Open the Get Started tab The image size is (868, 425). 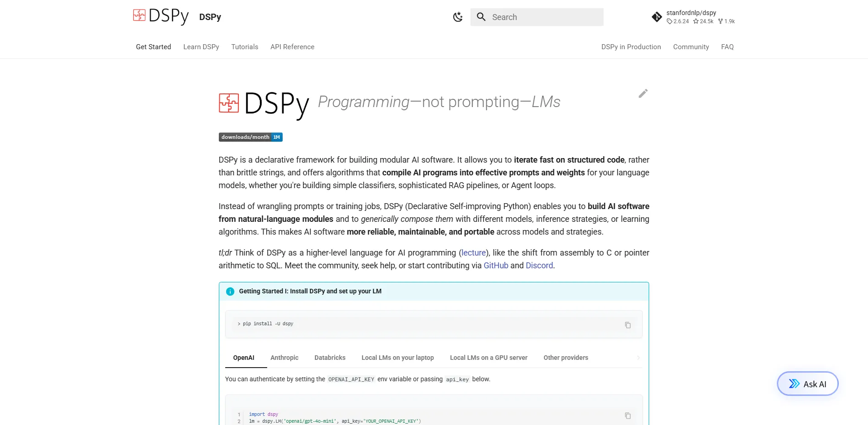coord(154,47)
